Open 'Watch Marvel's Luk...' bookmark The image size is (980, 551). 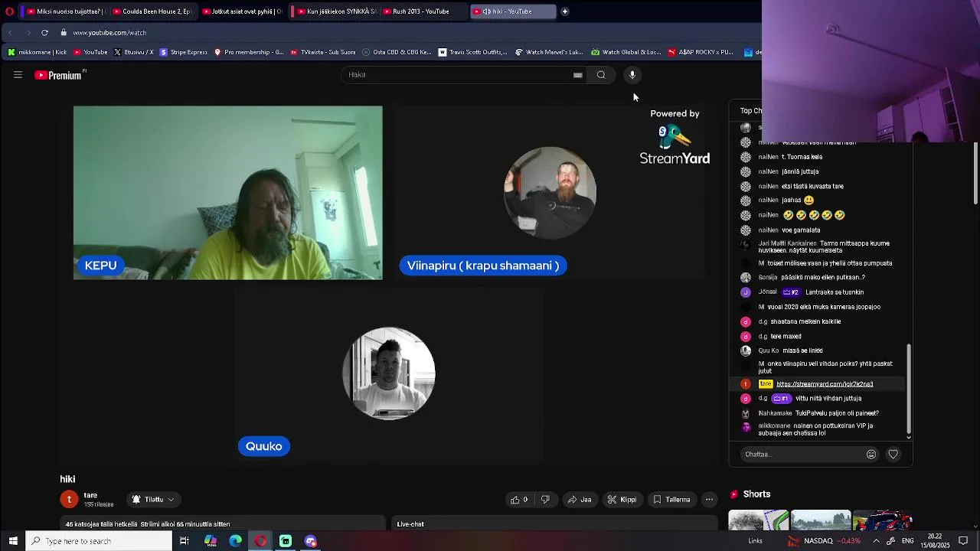pyautogui.click(x=549, y=53)
